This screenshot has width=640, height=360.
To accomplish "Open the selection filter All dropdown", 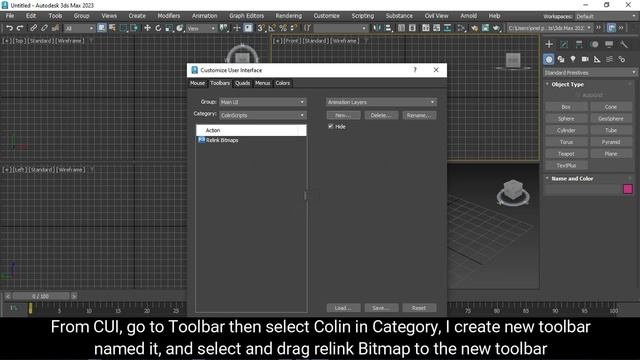I will (x=79, y=28).
